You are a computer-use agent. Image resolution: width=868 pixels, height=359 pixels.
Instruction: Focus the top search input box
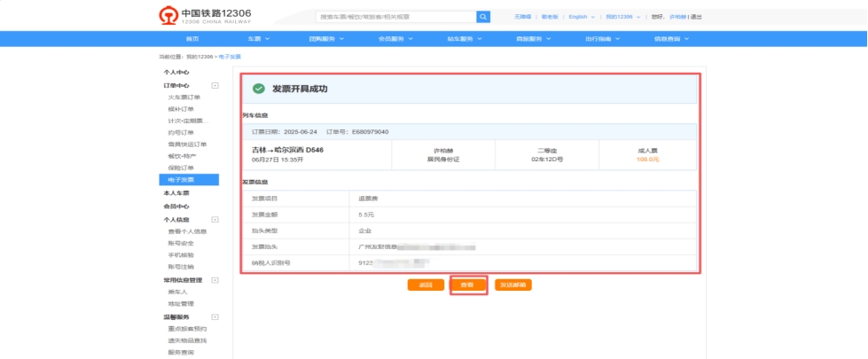[396, 17]
